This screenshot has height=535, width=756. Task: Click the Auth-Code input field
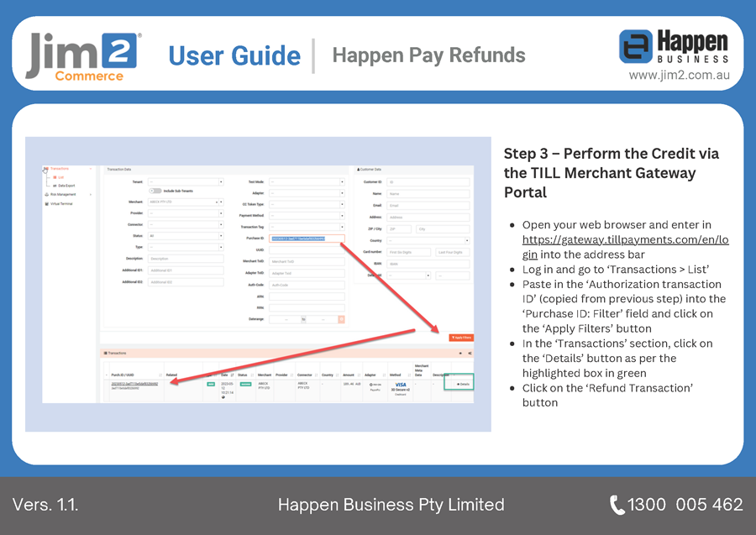(307, 285)
